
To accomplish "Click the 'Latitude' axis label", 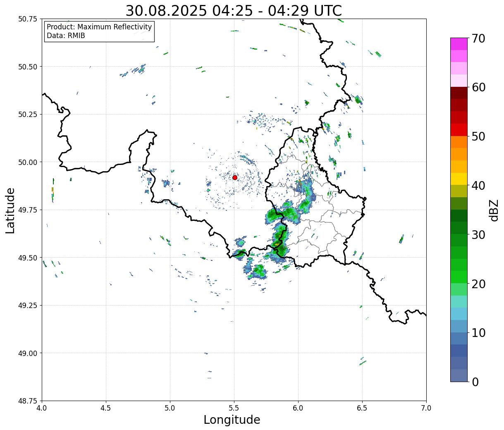I will coord(10,210).
